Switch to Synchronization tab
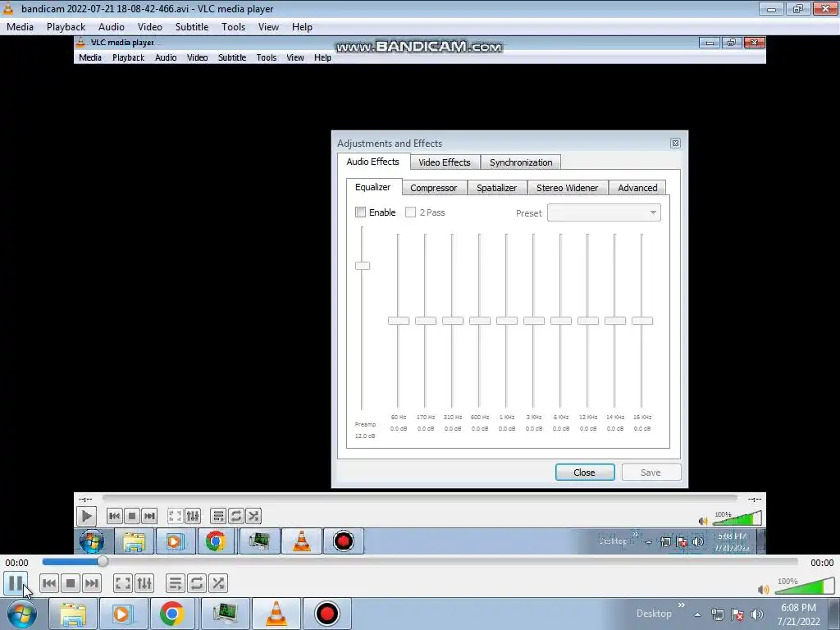Image resolution: width=840 pixels, height=630 pixels. (521, 162)
